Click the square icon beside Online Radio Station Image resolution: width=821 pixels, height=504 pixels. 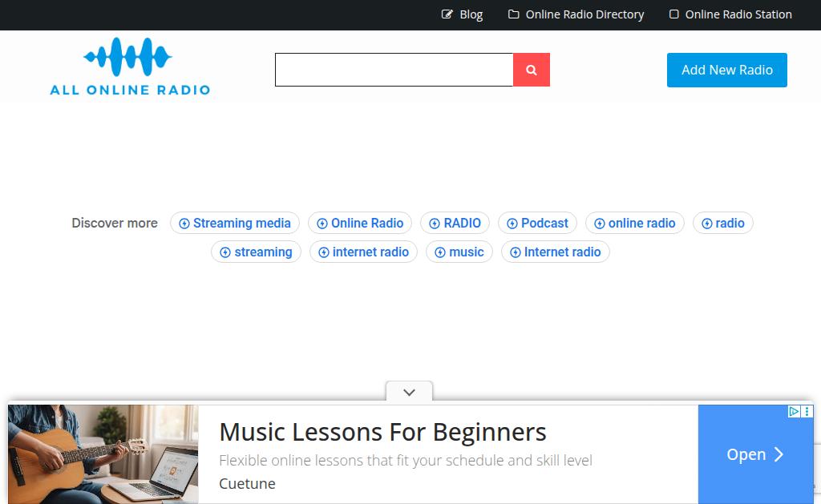pos(673,14)
